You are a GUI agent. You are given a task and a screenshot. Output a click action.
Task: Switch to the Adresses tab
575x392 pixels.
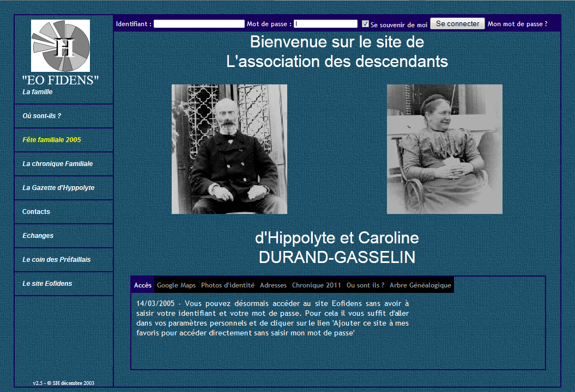point(273,285)
